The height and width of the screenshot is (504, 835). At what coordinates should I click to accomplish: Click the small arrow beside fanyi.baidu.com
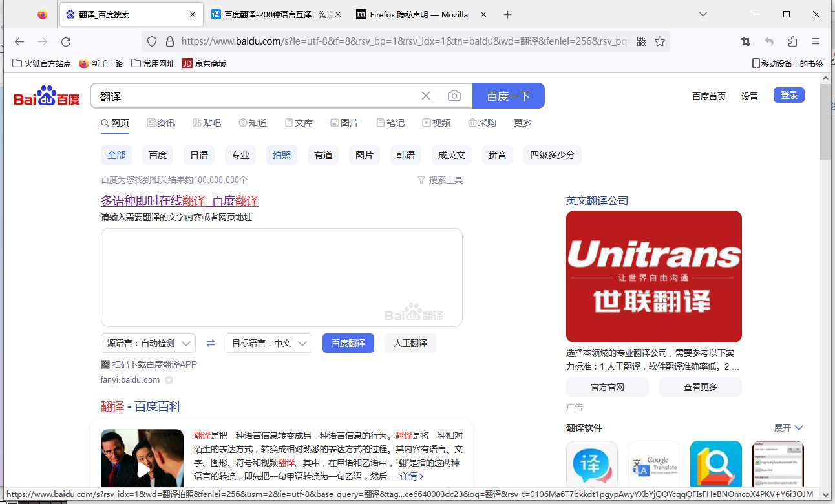coord(169,380)
